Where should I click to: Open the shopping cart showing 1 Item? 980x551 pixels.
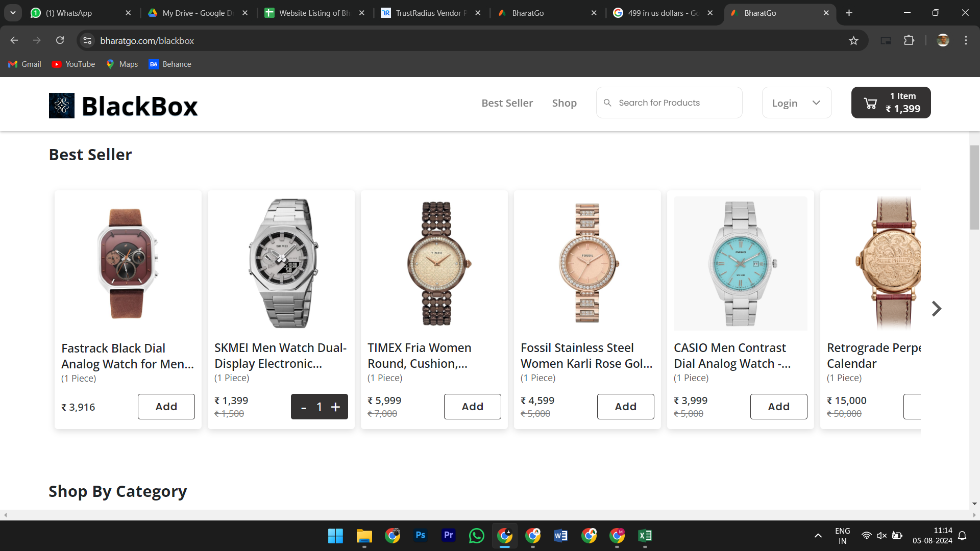[x=891, y=103]
